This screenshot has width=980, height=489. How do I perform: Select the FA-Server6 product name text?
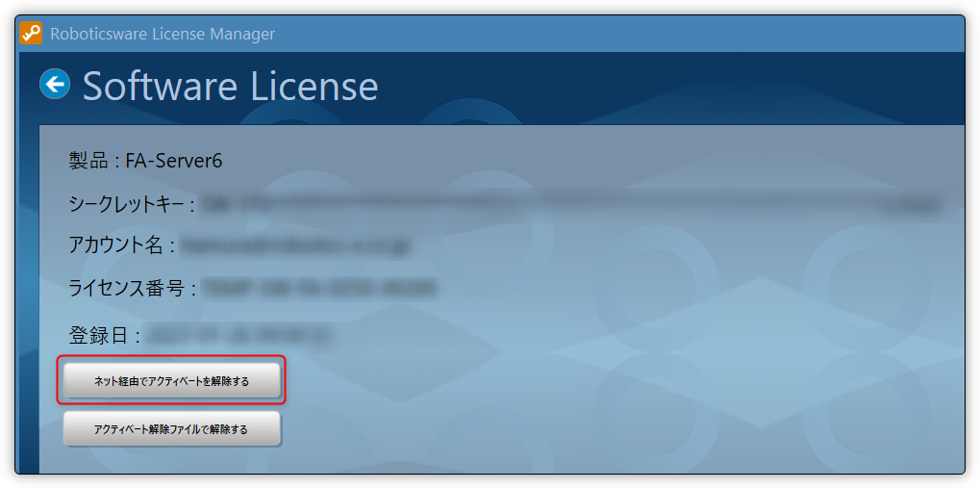click(174, 162)
